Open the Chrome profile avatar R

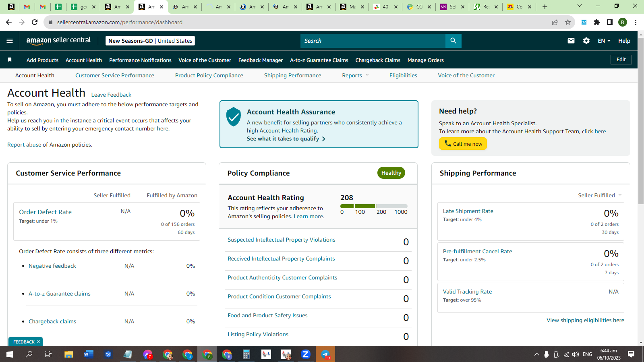coord(623,22)
